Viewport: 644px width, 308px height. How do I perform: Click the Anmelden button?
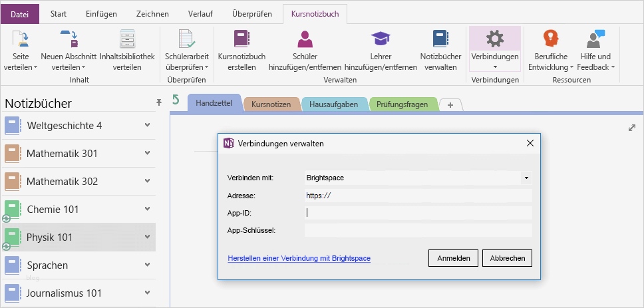[x=454, y=258]
